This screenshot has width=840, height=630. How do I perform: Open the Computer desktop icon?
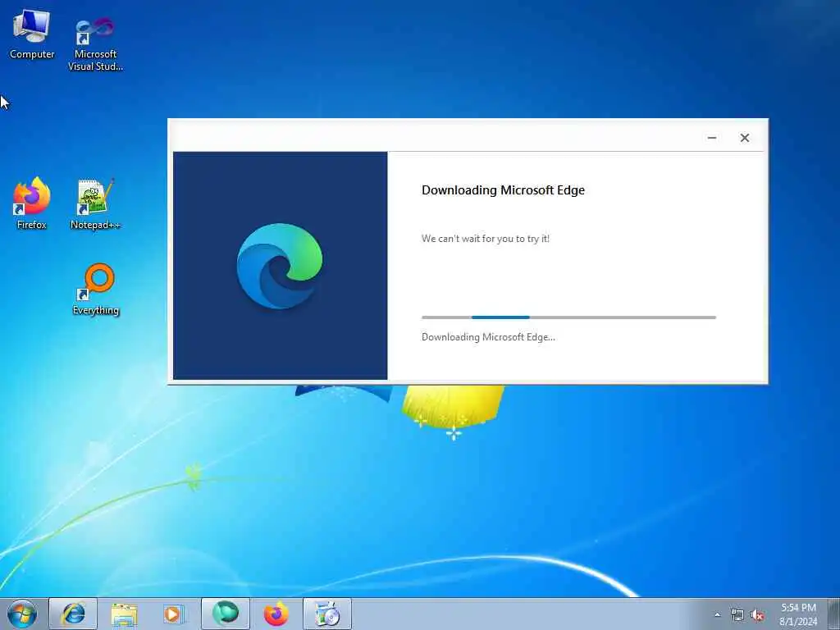pos(32,34)
